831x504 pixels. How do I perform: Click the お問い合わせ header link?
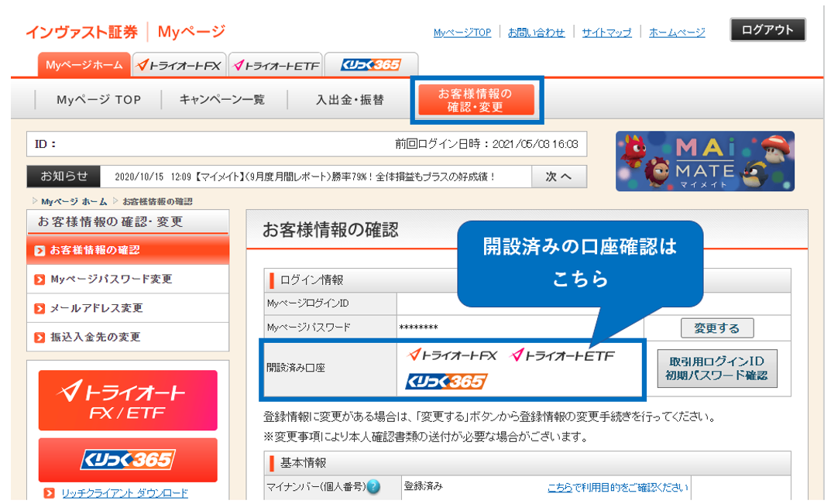537,33
